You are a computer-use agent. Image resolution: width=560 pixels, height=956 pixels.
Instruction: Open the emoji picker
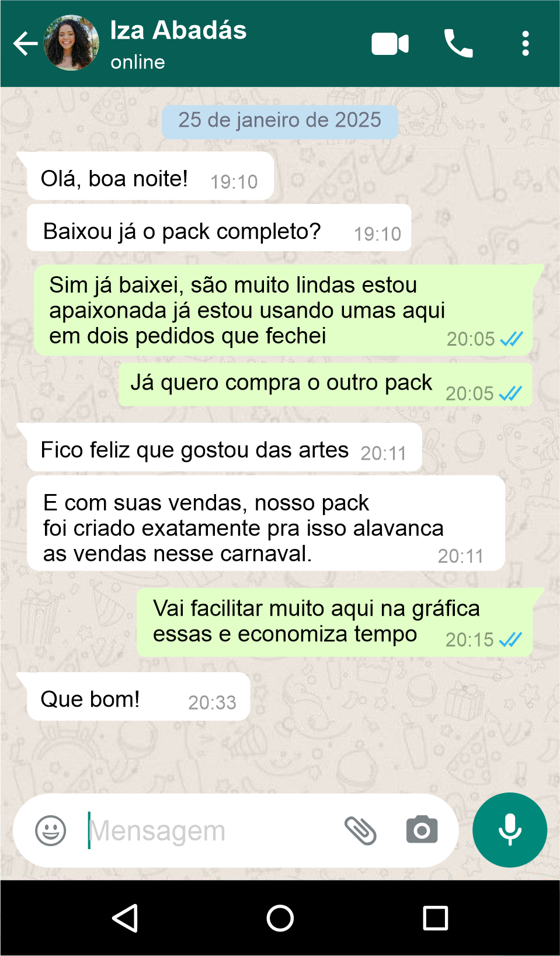51,830
